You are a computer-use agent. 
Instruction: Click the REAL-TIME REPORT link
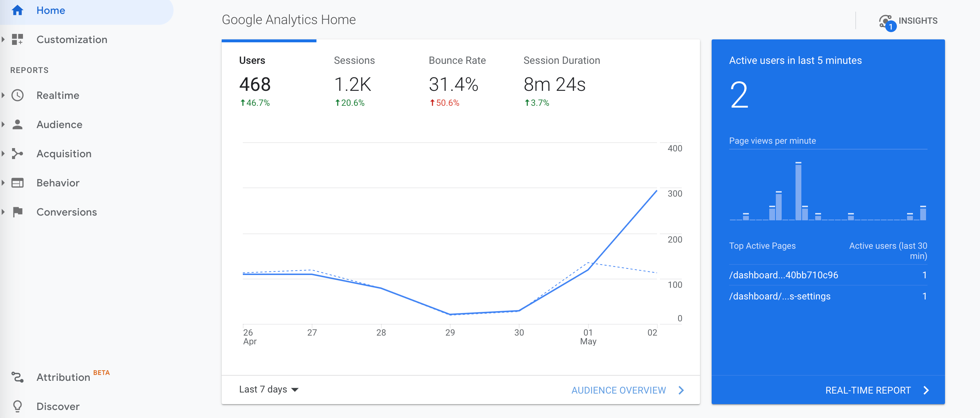pyautogui.click(x=868, y=390)
